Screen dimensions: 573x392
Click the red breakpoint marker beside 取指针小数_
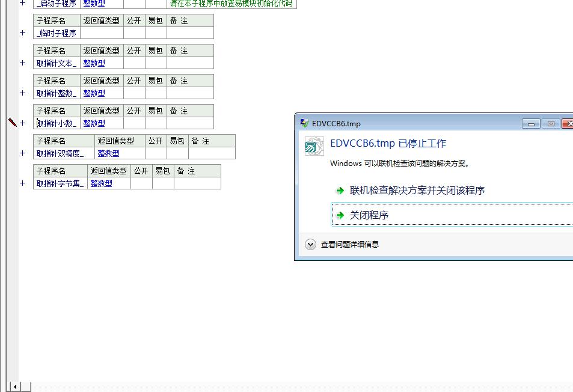(x=13, y=123)
